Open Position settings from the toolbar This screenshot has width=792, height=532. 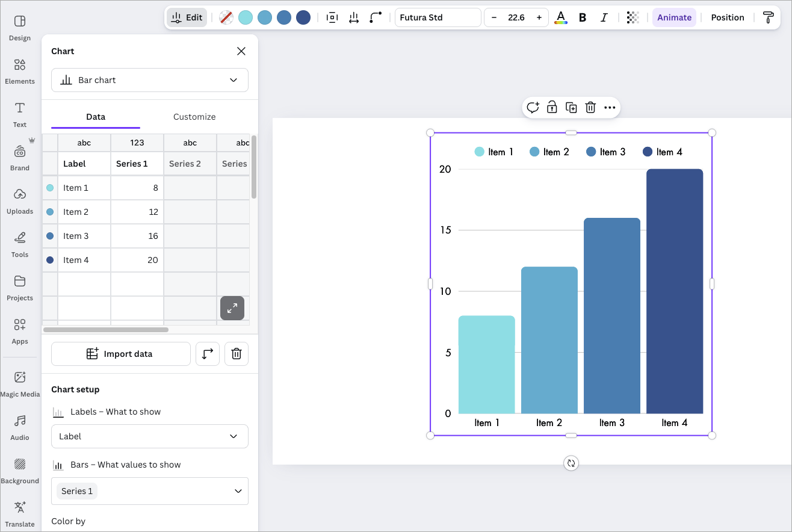click(x=727, y=17)
